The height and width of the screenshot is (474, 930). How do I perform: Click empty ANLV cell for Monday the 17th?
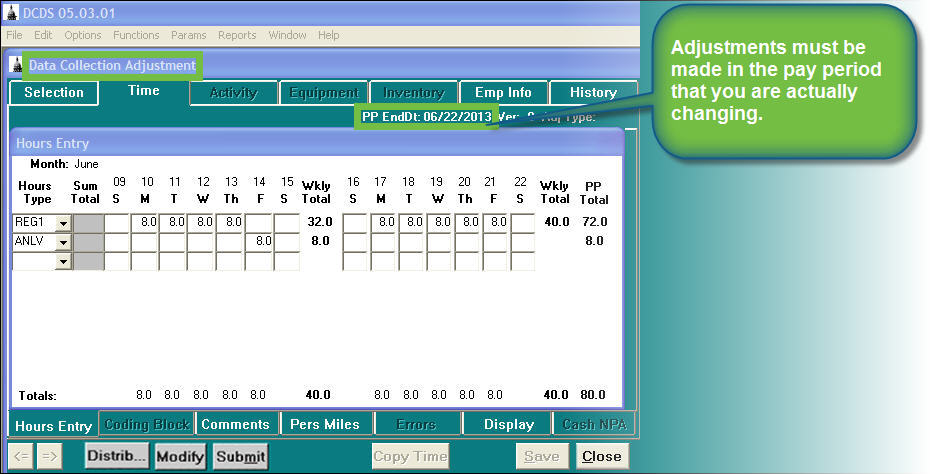tap(384, 241)
